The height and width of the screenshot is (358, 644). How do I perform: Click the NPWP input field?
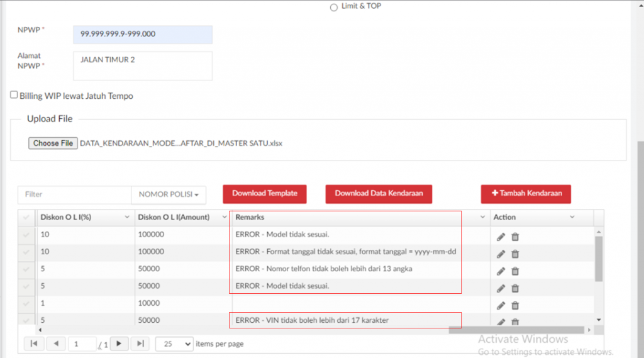(143, 34)
